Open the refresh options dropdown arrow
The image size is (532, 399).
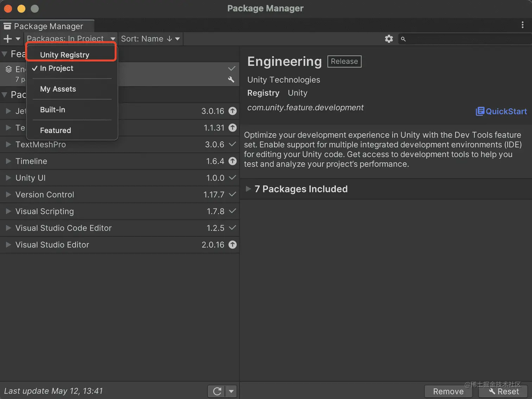231,391
